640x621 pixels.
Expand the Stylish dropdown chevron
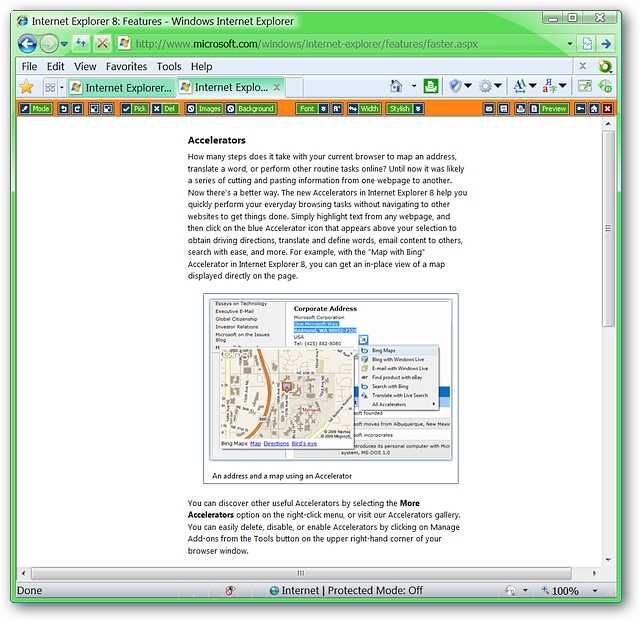[x=418, y=109]
